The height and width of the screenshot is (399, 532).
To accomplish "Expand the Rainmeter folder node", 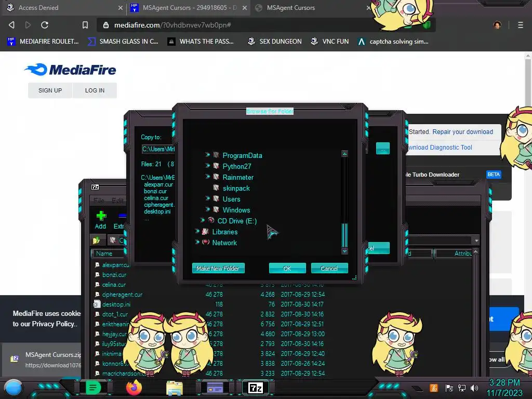I will click(208, 177).
